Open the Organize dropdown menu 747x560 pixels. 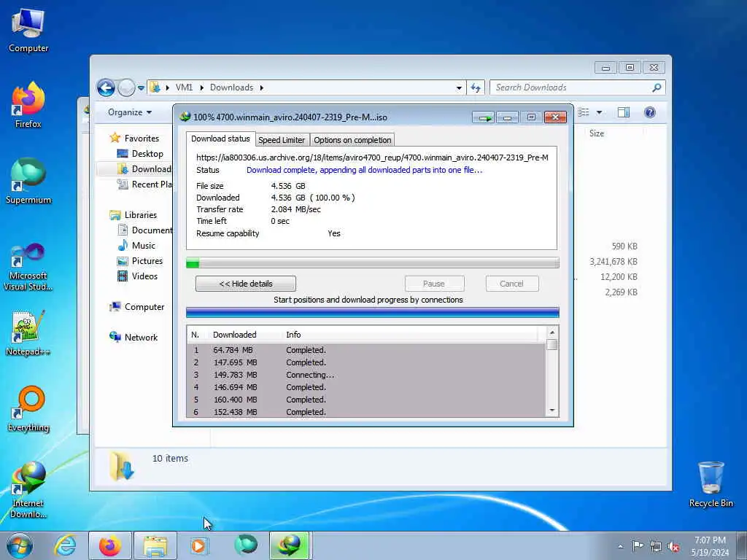click(x=130, y=112)
